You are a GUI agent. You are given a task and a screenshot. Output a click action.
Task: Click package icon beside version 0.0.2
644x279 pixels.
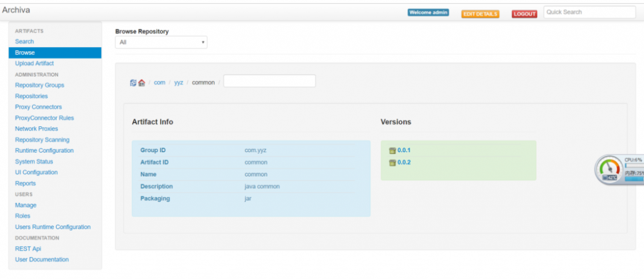392,163
